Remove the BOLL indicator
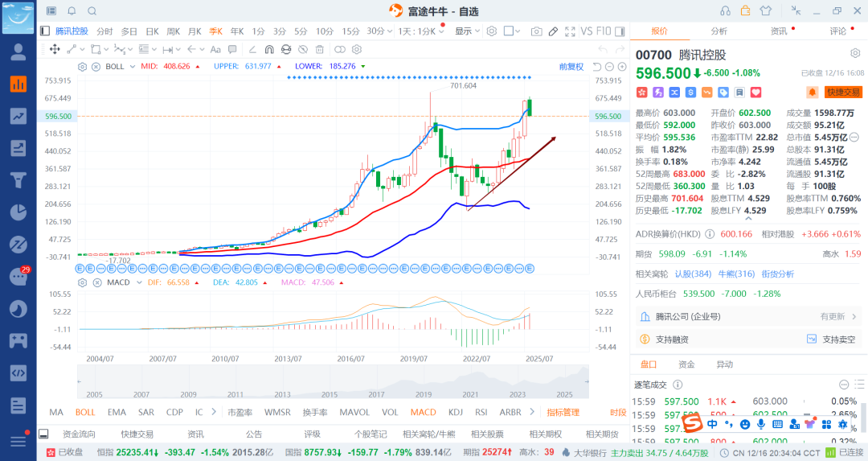Screen dimensions: 868x461 coord(96,67)
